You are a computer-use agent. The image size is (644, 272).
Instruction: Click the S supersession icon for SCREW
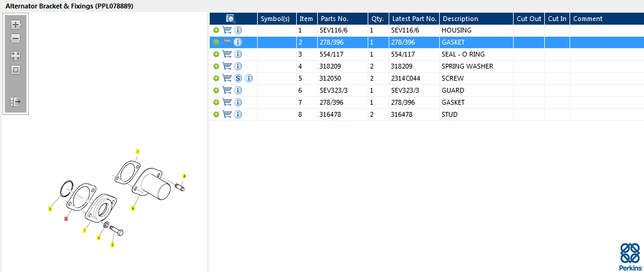(x=238, y=78)
